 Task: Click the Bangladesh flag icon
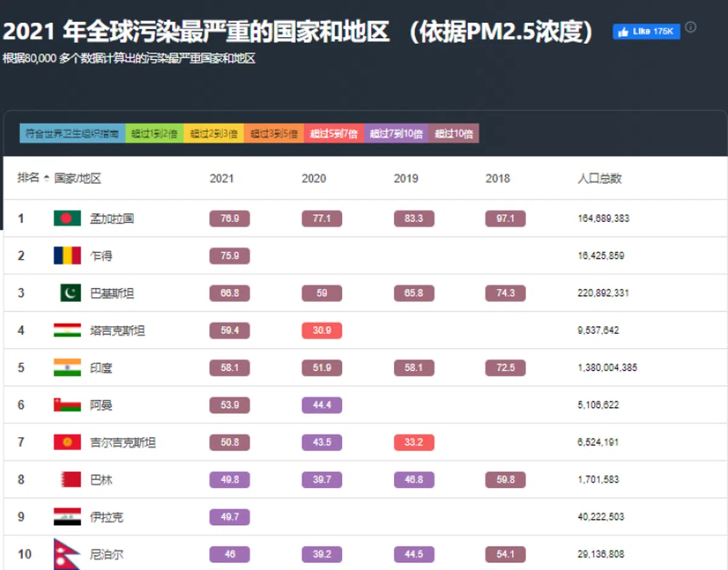point(67,218)
